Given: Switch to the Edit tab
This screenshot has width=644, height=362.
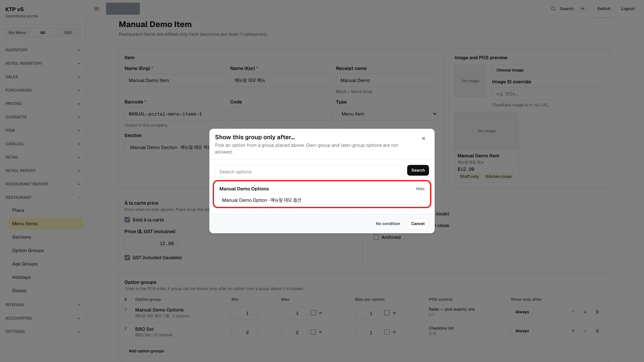Looking at the screenshot, I should tap(68, 32).
